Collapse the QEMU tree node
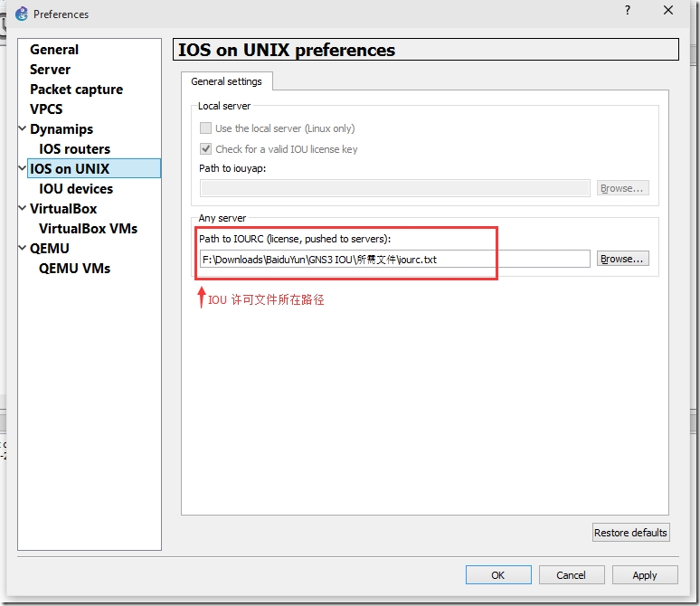 pos(23,248)
